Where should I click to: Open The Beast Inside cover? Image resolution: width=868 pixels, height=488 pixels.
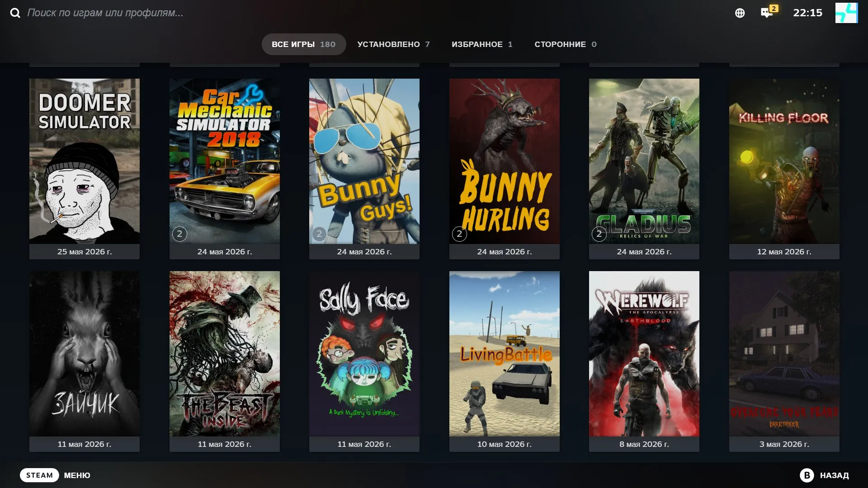(x=224, y=354)
